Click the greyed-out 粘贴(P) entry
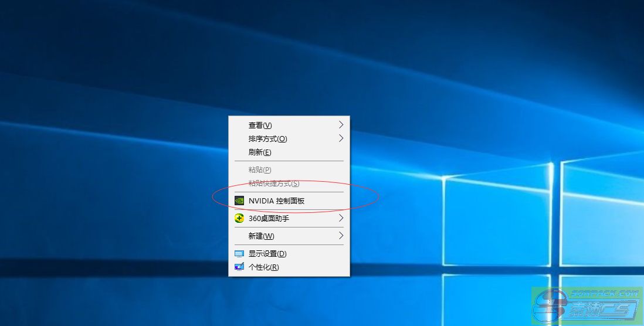The height and width of the screenshot is (326, 644). tap(260, 170)
